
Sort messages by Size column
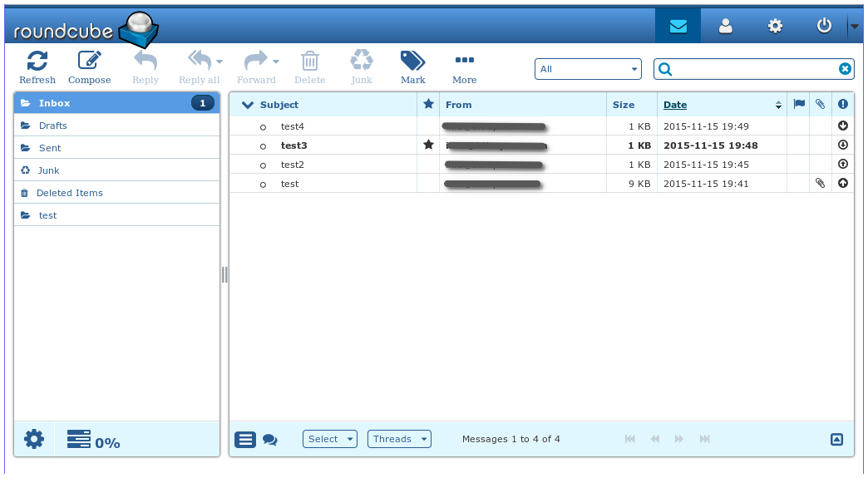[624, 105]
